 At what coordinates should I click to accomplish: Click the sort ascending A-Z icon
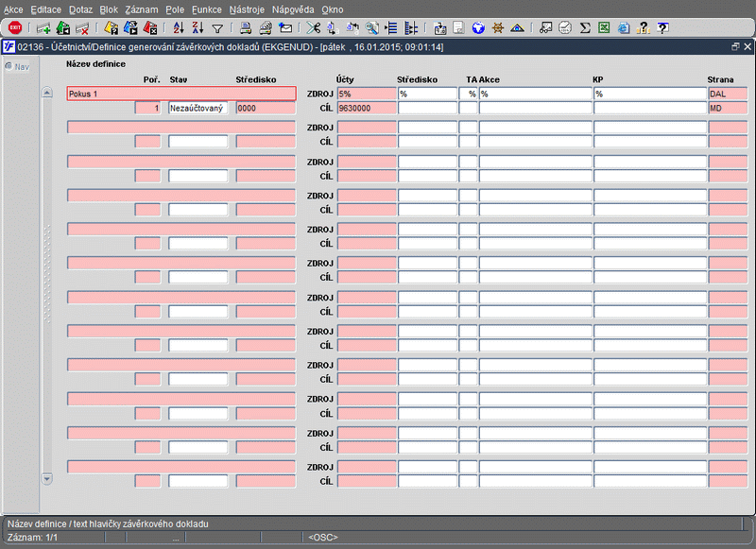178,28
